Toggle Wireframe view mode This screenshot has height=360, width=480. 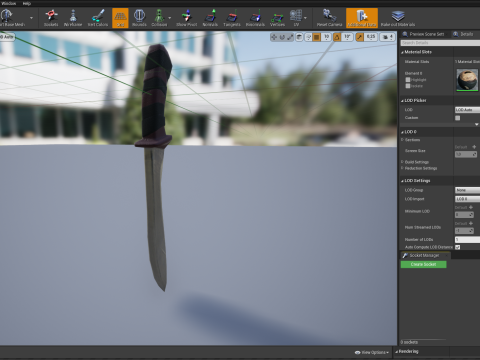tap(73, 18)
